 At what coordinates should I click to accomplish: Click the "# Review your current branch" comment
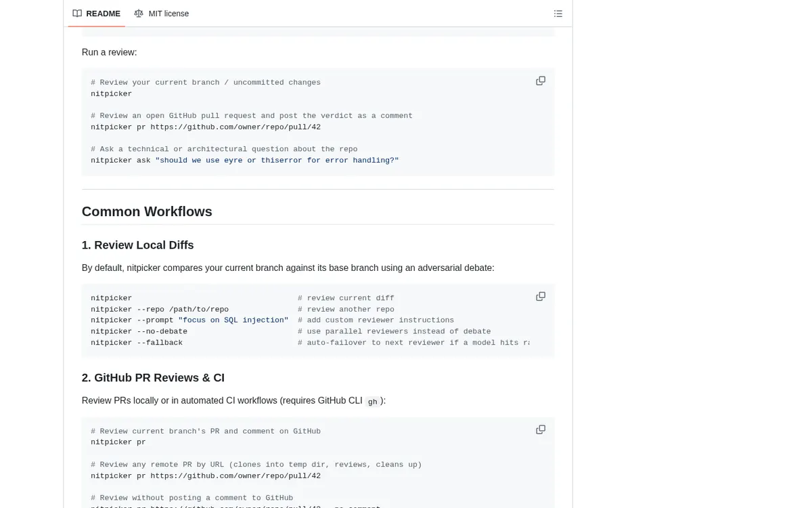206,83
